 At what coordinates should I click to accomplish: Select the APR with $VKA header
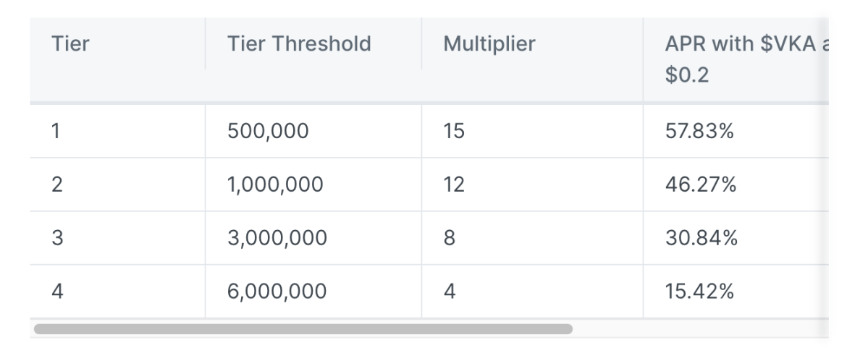(746, 59)
